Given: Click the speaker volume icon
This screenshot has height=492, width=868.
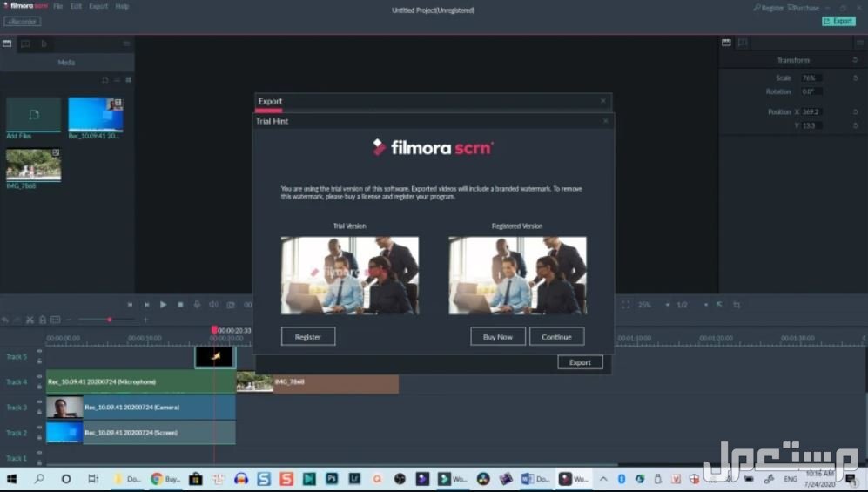Looking at the screenshot, I should click(x=213, y=305).
